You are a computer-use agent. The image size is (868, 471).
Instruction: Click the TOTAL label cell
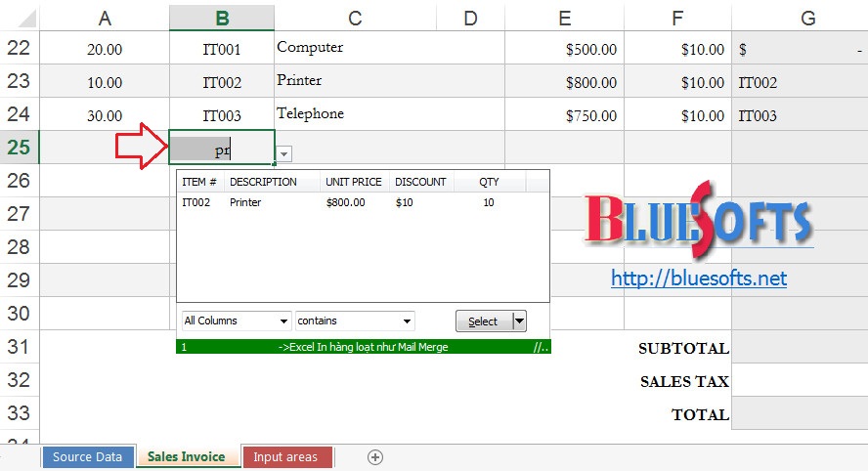coord(700,414)
